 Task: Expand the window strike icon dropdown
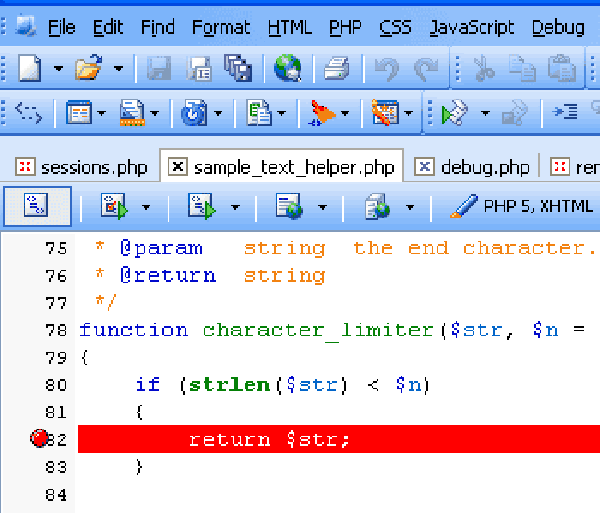point(408,113)
